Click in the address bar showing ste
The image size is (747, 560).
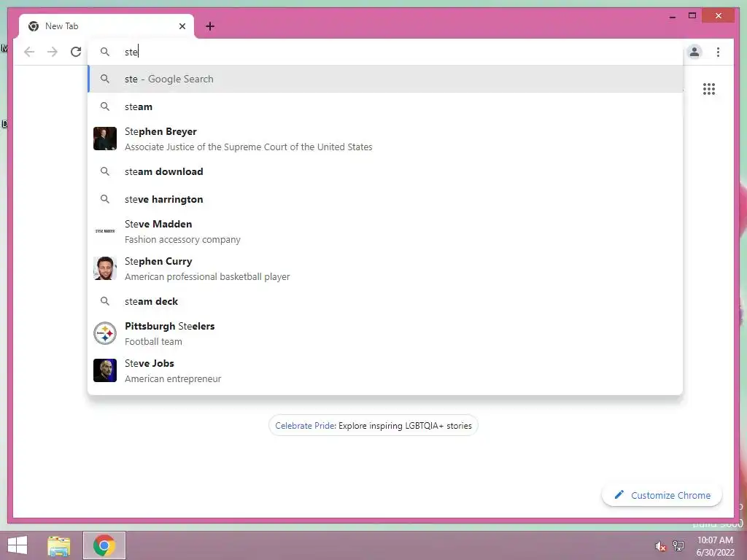pos(385,52)
